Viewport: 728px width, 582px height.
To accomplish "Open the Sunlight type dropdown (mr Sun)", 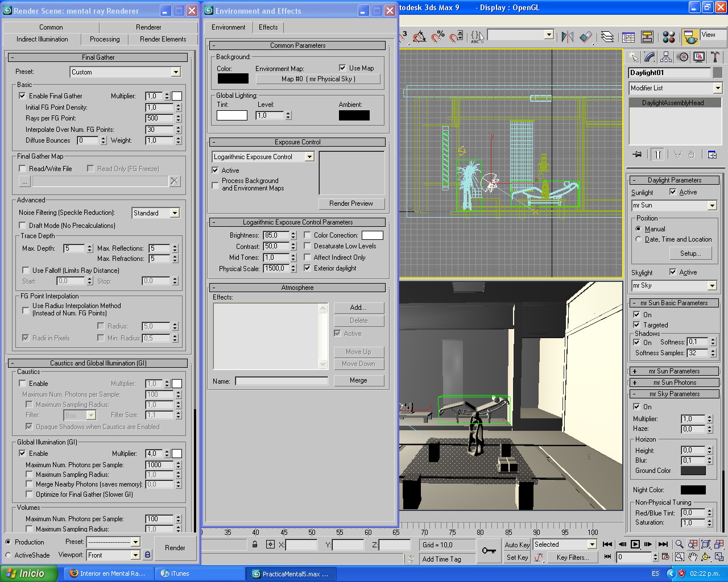I will 675,205.
